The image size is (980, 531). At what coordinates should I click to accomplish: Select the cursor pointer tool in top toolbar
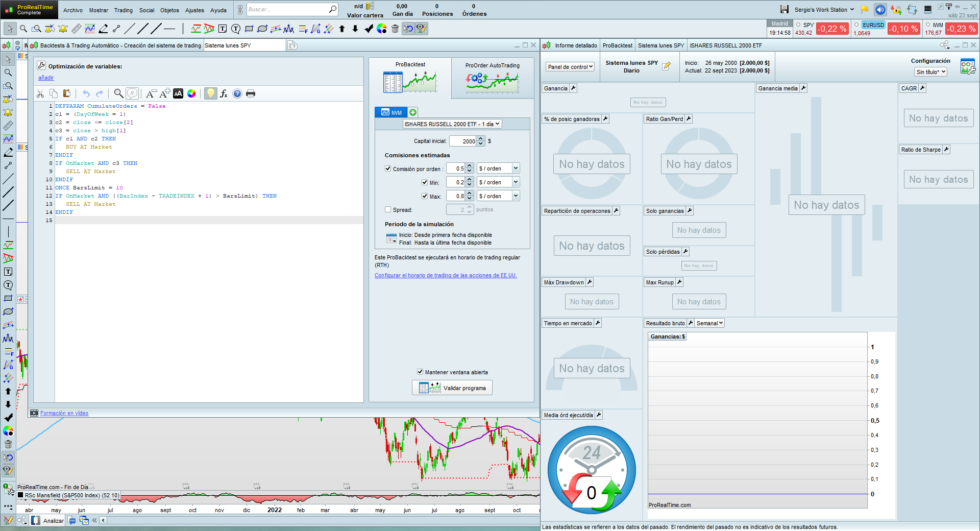9,29
